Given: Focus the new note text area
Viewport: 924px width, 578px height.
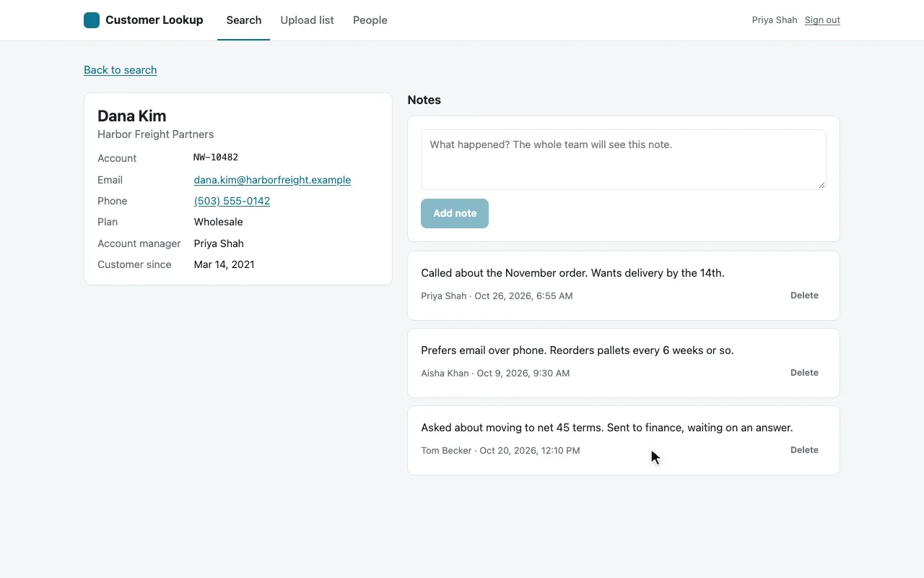Looking at the screenshot, I should 624,160.
